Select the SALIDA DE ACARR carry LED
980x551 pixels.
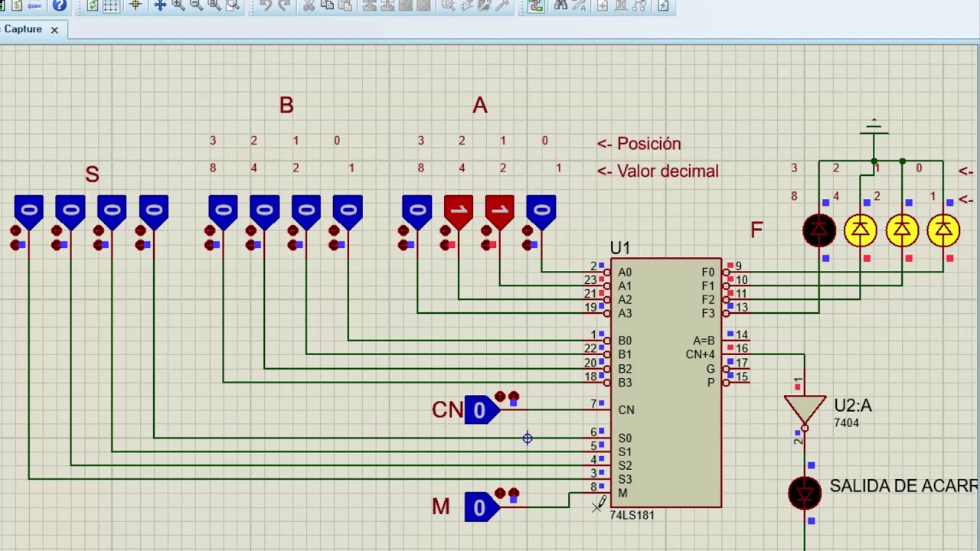(805, 493)
